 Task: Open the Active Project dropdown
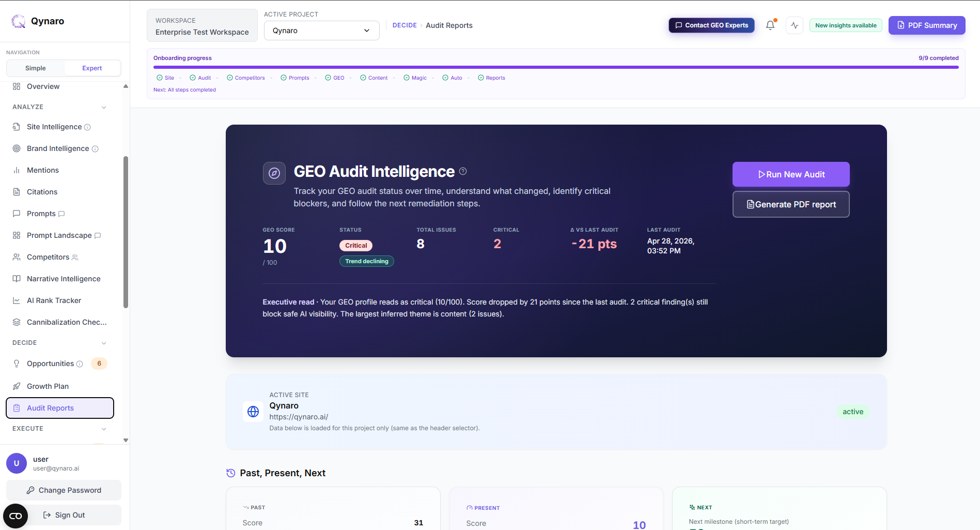pos(322,31)
